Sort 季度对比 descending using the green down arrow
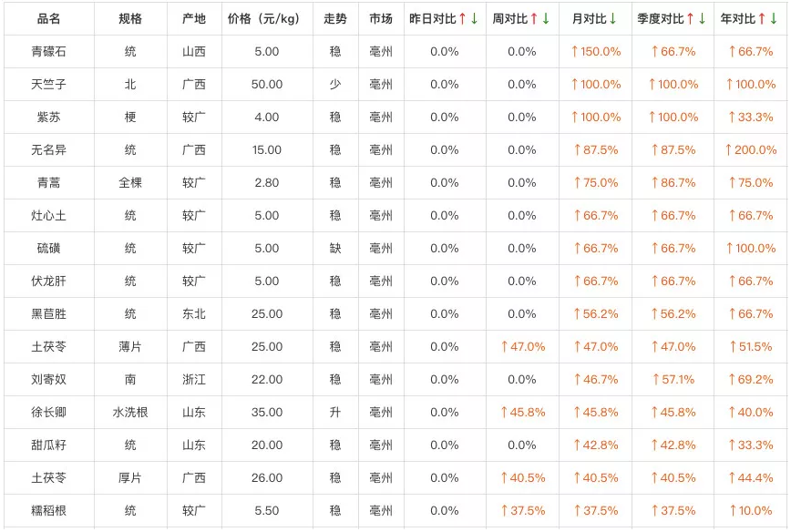 click(x=702, y=19)
